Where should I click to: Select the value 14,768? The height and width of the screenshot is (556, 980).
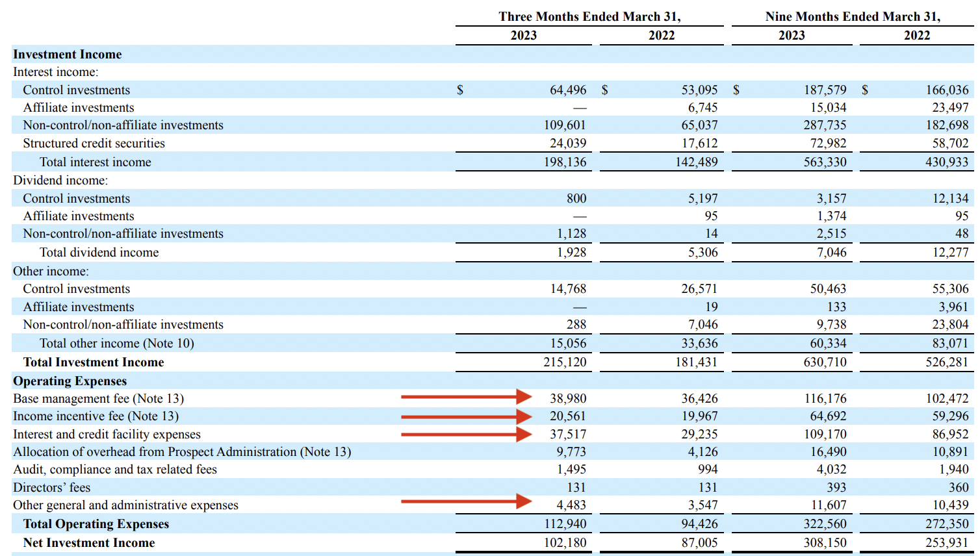(x=568, y=289)
